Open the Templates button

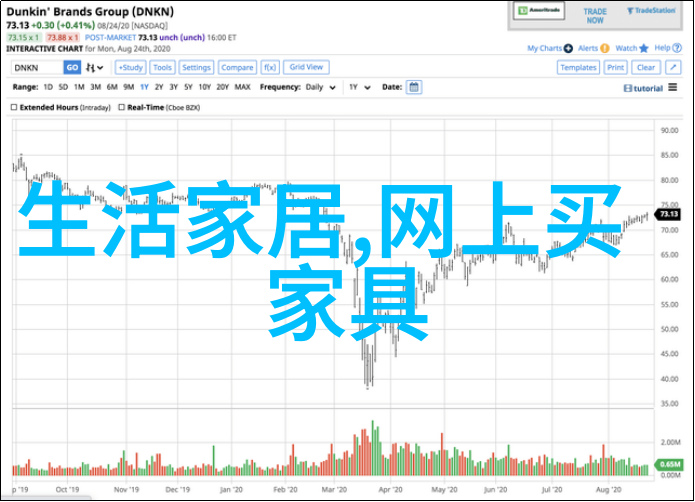578,67
